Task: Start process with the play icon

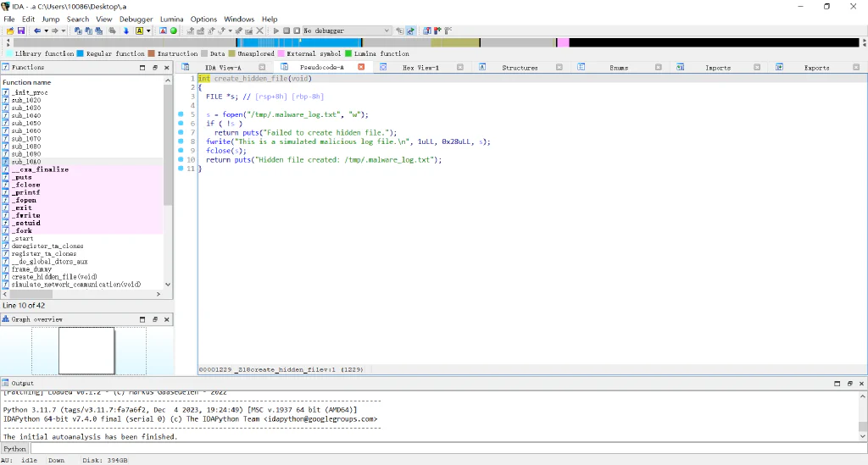Action: (276, 31)
